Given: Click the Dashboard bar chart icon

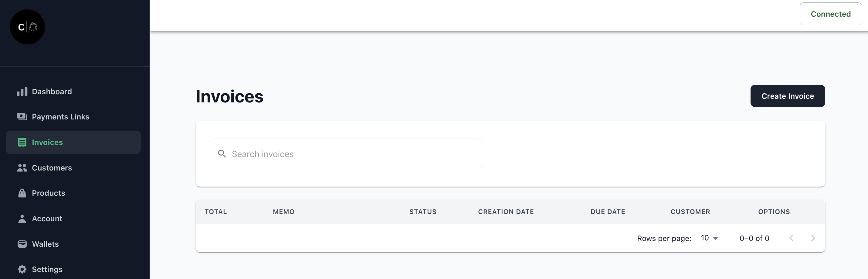Looking at the screenshot, I should [x=22, y=91].
